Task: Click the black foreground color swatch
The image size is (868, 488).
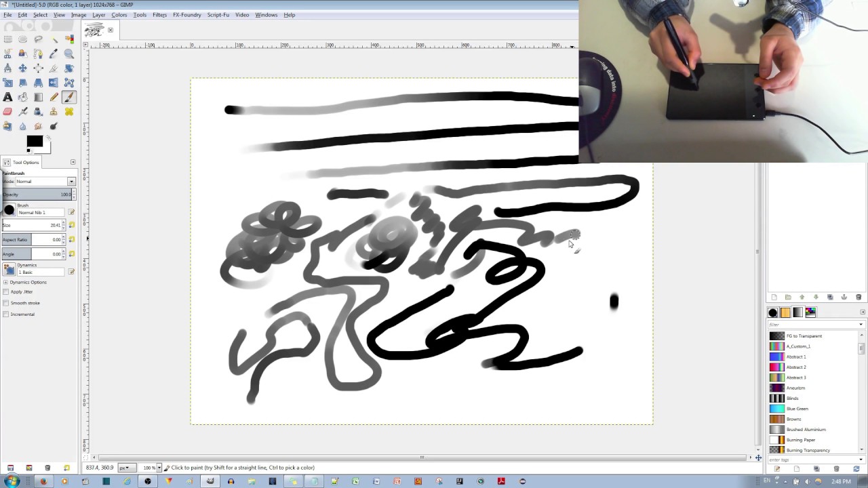Action: click(x=35, y=141)
